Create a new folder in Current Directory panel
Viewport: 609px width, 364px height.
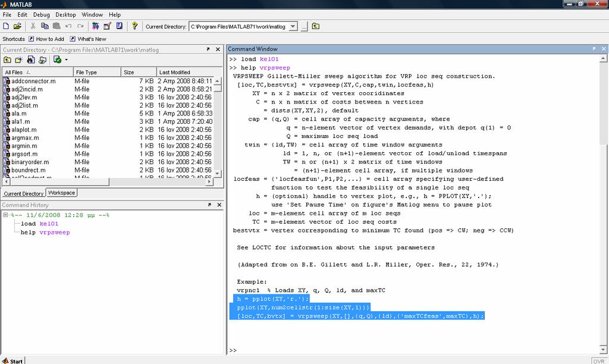coord(18,60)
